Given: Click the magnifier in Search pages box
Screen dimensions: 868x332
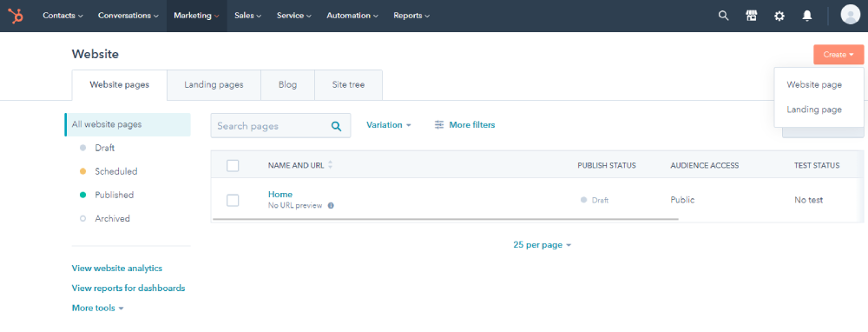Looking at the screenshot, I should [x=336, y=126].
